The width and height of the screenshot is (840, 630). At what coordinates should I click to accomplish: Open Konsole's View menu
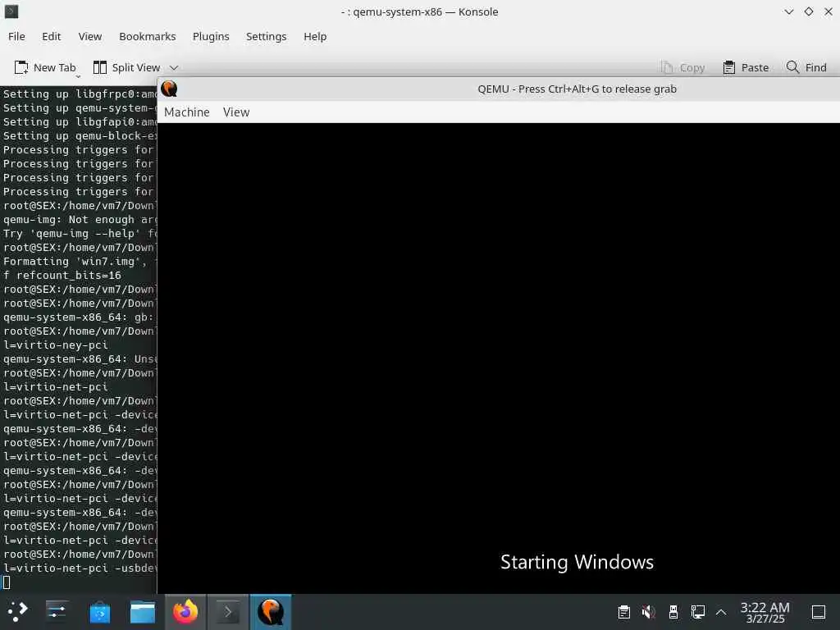pyautogui.click(x=90, y=36)
